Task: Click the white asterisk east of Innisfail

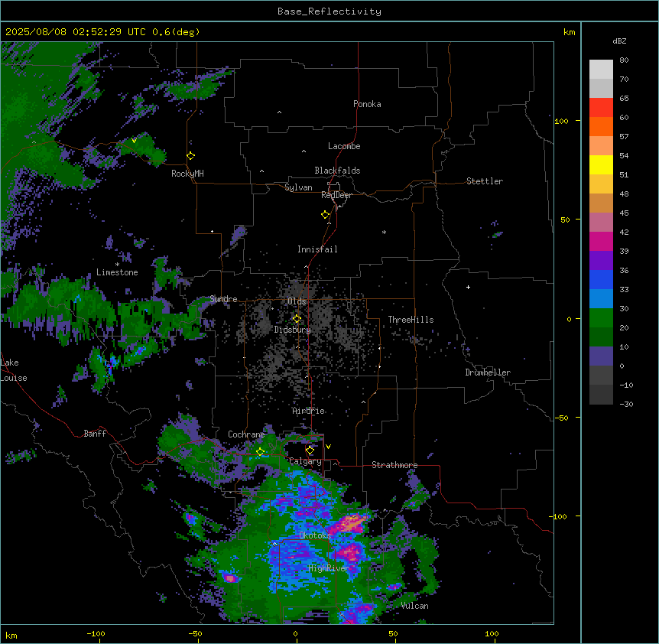Action: [384, 232]
